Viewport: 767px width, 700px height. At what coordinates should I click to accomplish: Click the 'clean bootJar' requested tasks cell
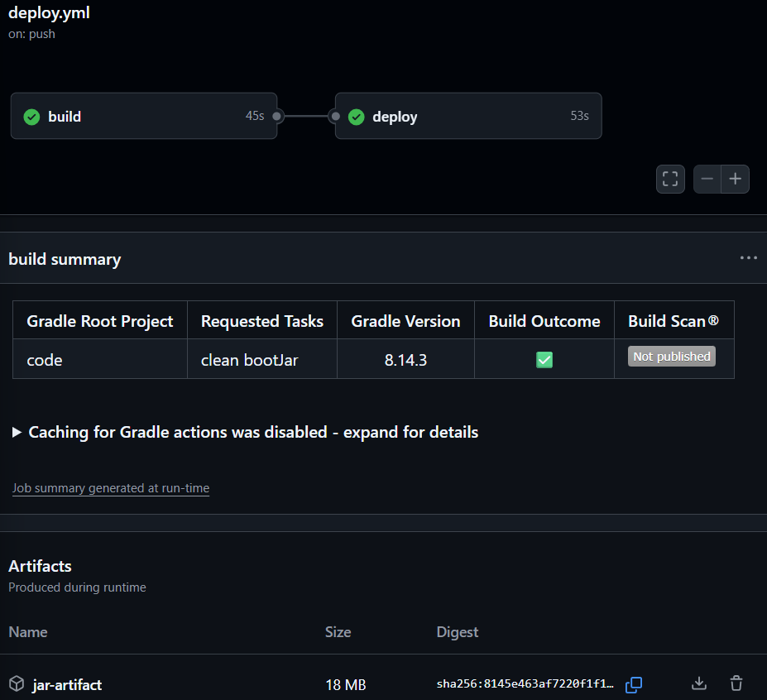pos(262,360)
